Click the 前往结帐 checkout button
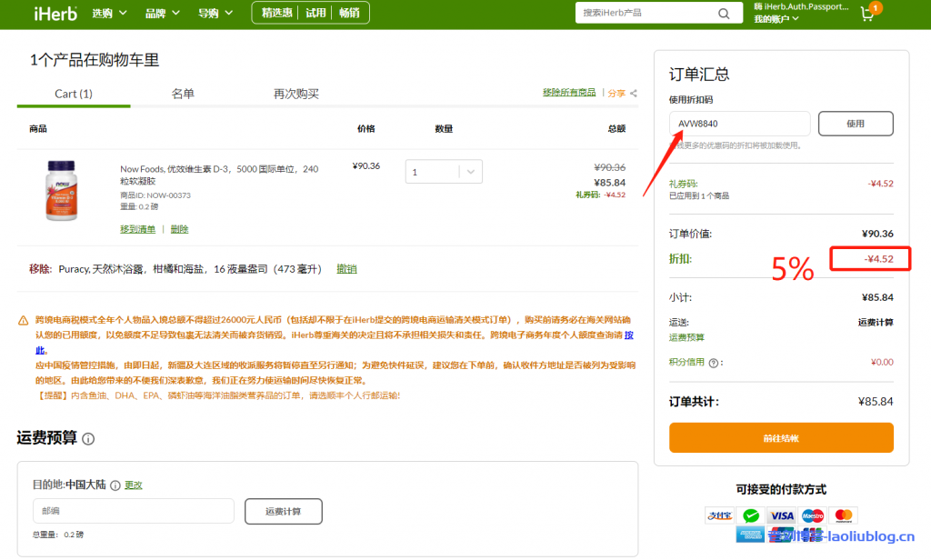931x560 pixels. point(781,438)
